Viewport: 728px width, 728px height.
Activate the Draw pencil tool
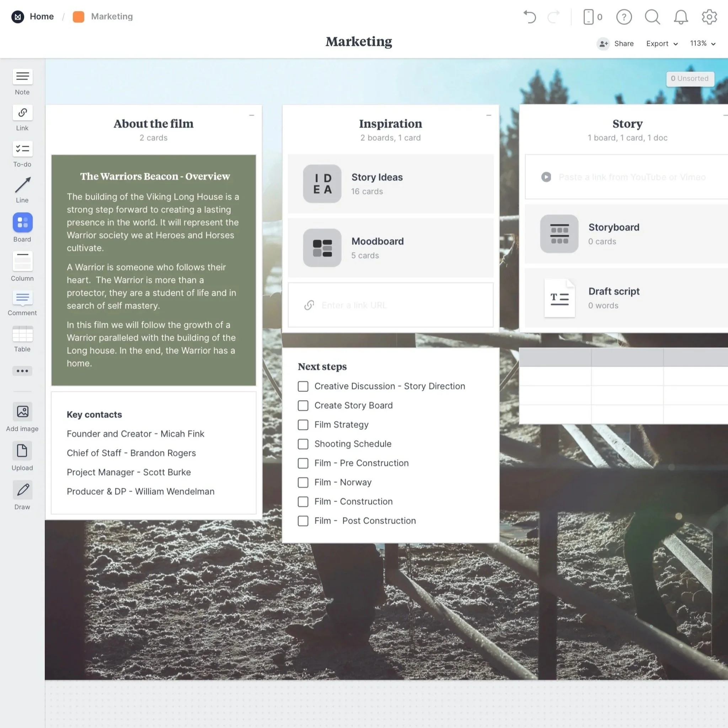(22, 490)
